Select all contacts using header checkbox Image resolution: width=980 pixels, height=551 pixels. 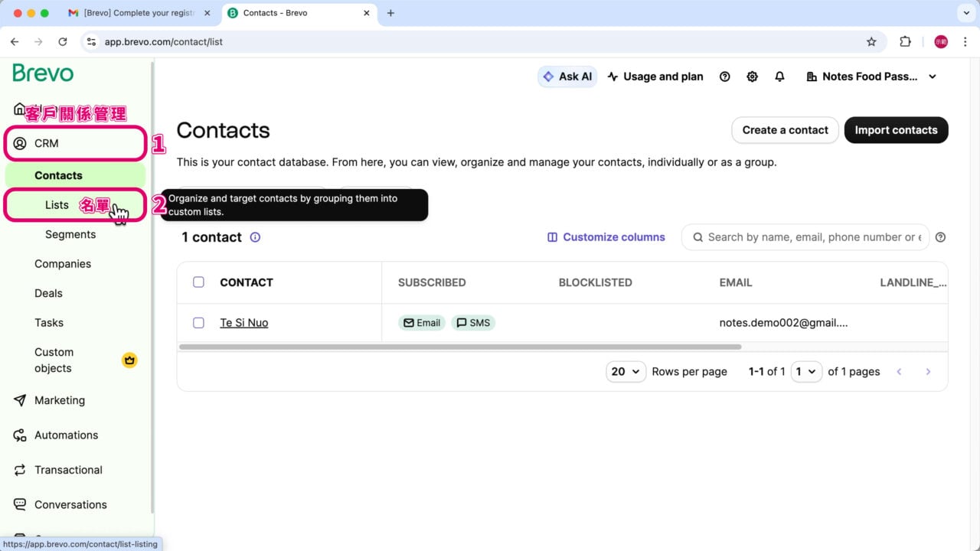coord(198,282)
